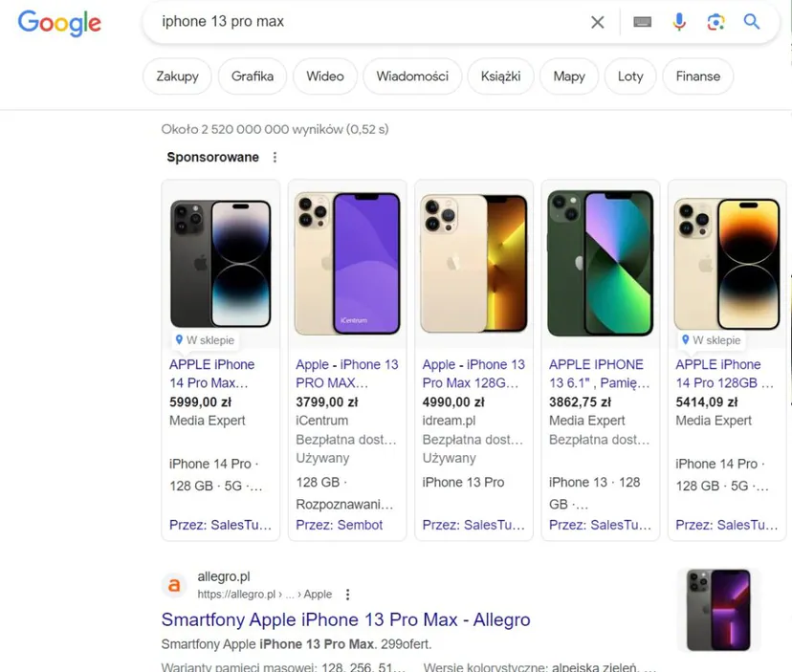Click W sklepie badge on 5999,00 zł card
Viewport: 792px width, 672px height.
pyautogui.click(x=206, y=340)
